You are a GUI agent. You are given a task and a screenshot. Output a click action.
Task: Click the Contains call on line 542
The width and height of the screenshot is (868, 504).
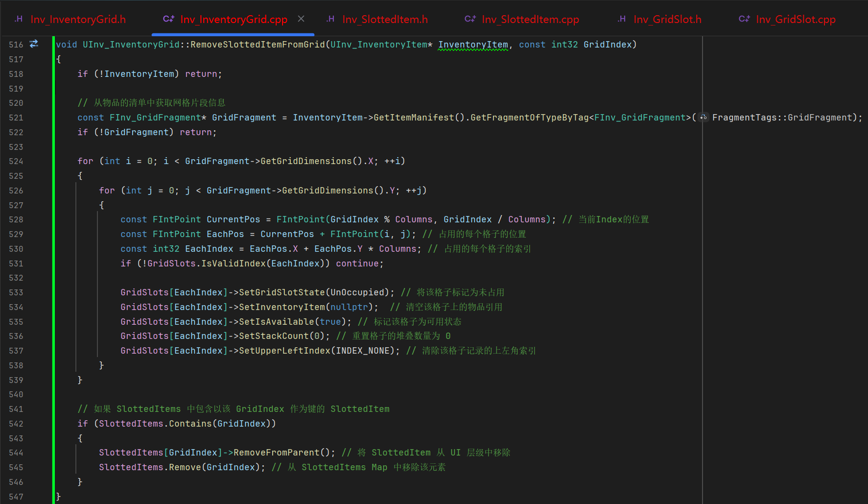pyautogui.click(x=190, y=424)
